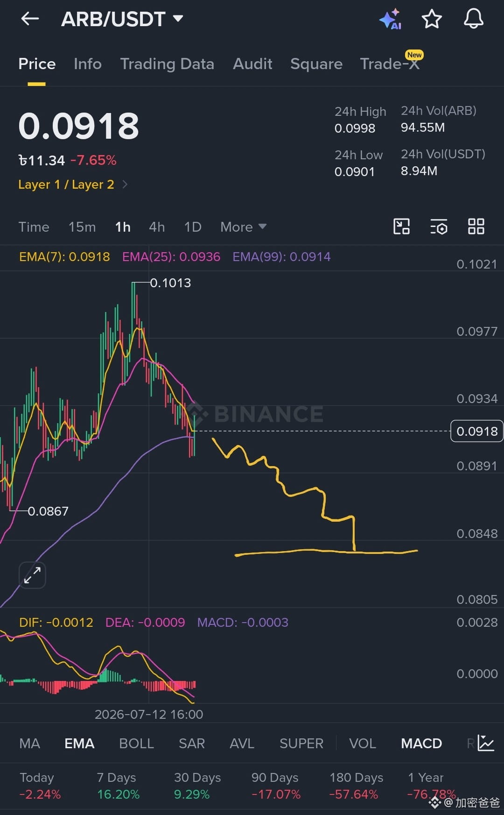Click the 24h Low value 0.0901
The height and width of the screenshot is (815, 504).
click(x=355, y=172)
